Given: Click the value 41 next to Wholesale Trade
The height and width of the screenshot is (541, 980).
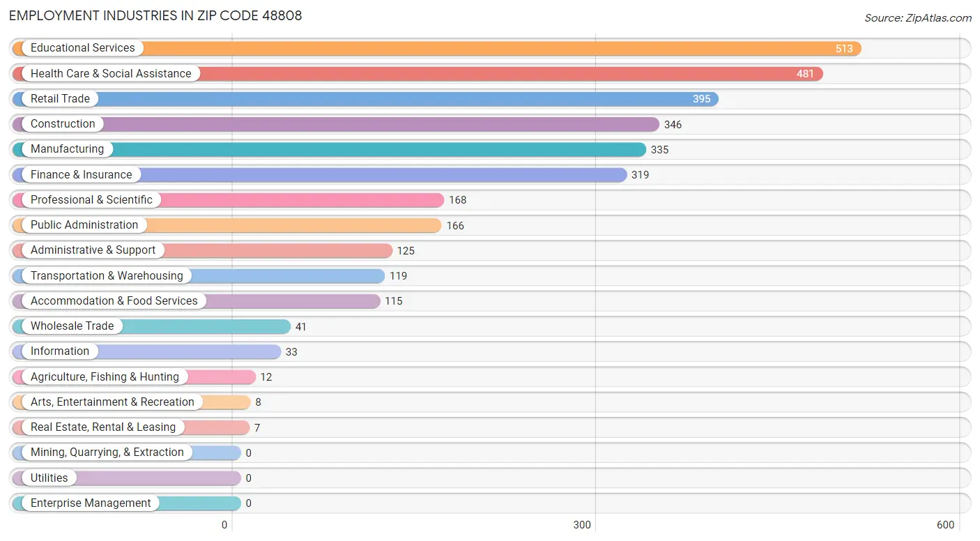Looking at the screenshot, I should pyautogui.click(x=300, y=327).
